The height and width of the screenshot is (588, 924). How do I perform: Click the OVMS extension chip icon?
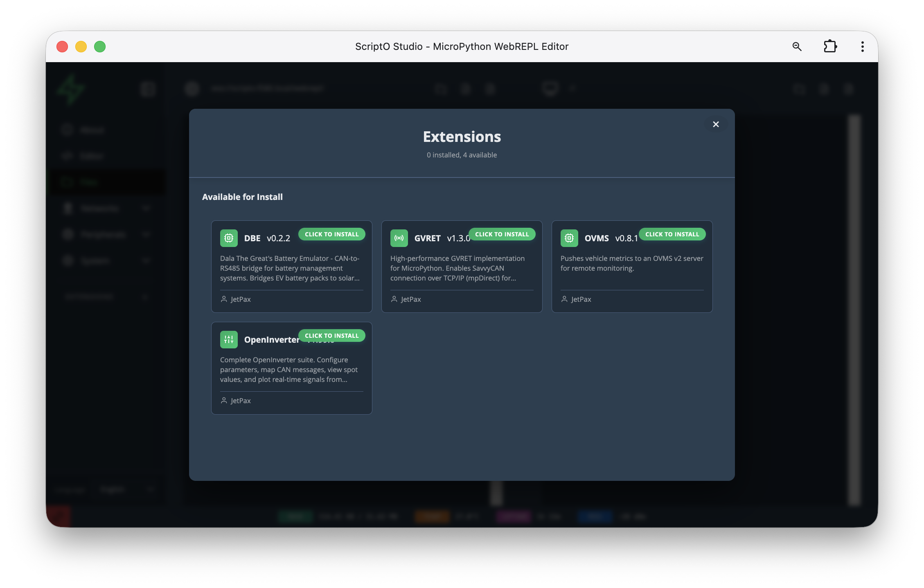(569, 238)
